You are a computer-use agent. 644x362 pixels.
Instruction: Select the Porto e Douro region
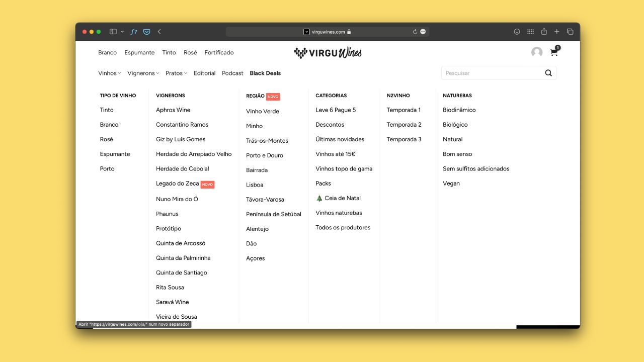pos(265,155)
